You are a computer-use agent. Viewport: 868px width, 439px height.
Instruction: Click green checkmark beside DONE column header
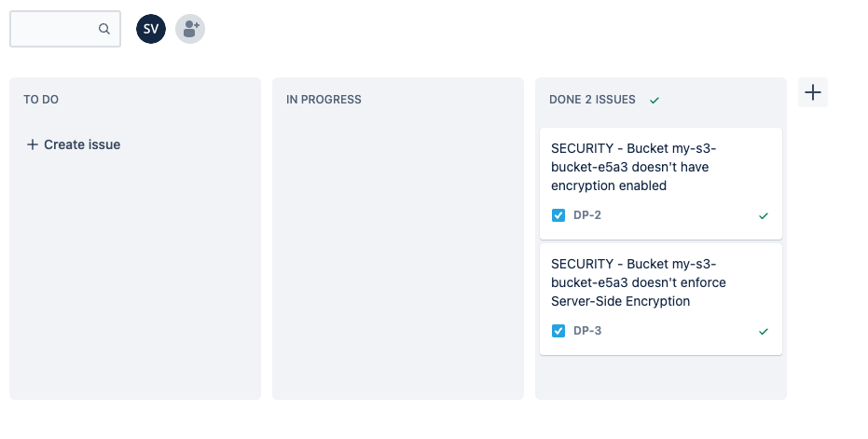coord(654,100)
